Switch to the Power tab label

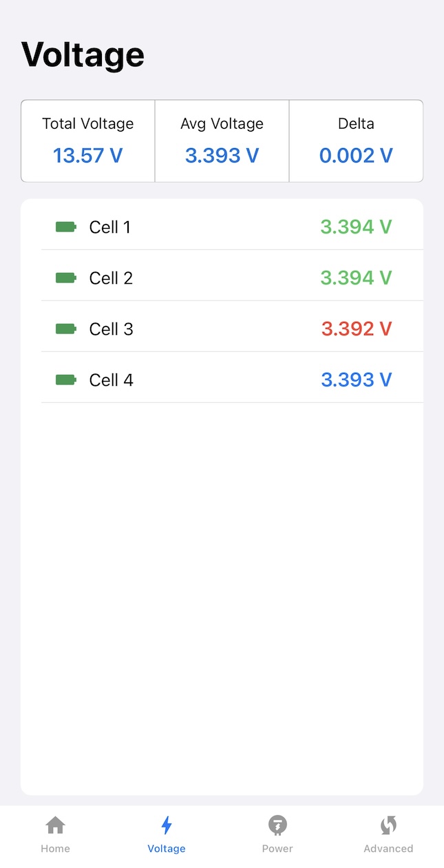coord(277,849)
